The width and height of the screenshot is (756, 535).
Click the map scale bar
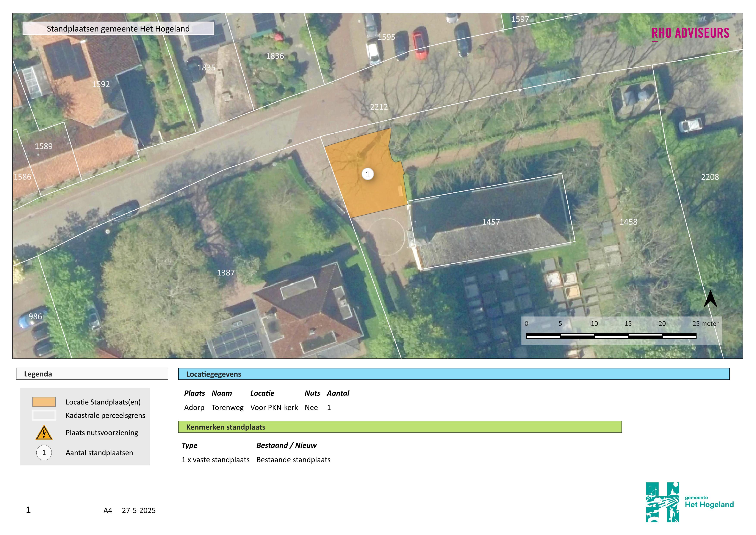tap(611, 336)
